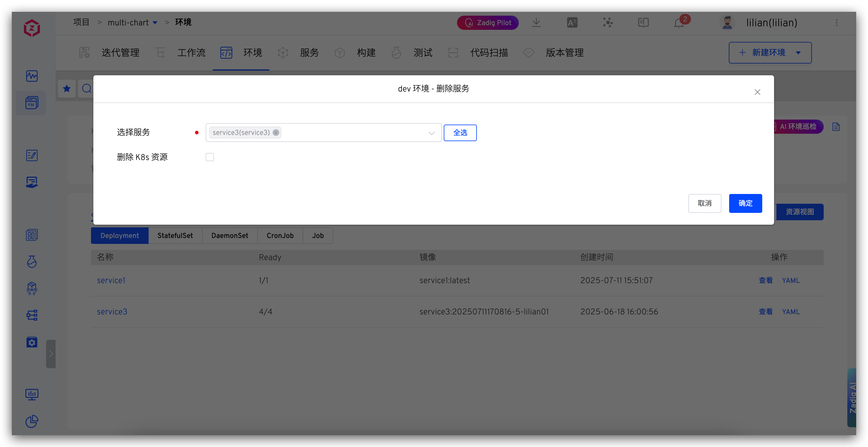
Task: Confirm deletion with the blue button
Action: [745, 203]
